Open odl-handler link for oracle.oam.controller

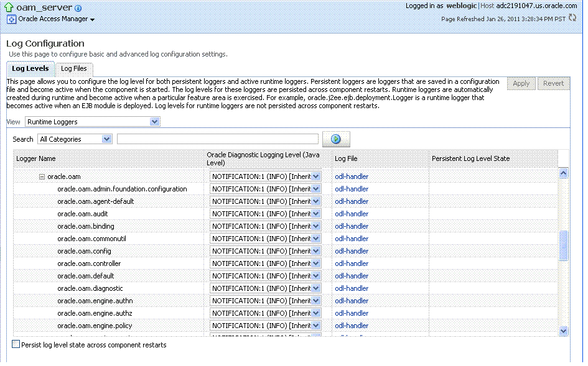(352, 263)
